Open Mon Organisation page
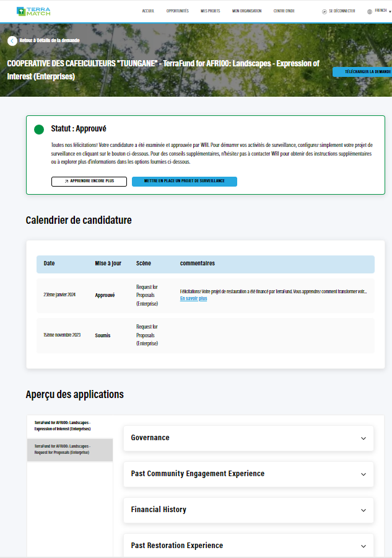The image size is (392, 558). pyautogui.click(x=246, y=11)
